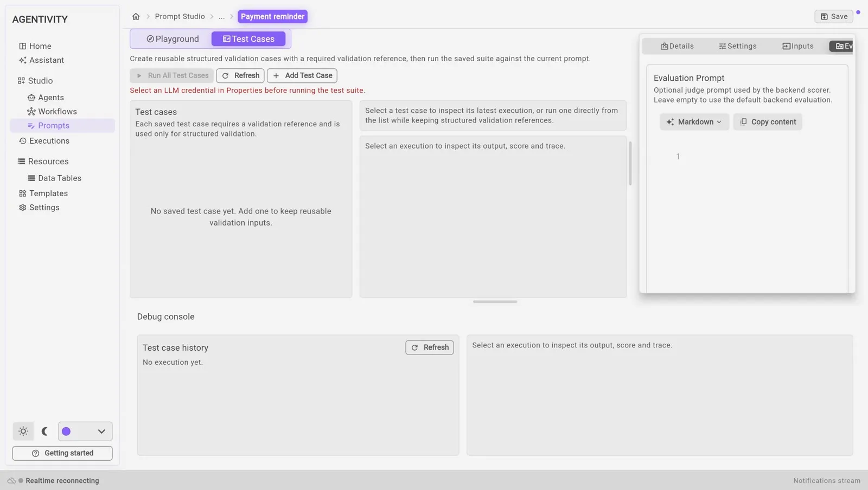
Task: Click the Home sidebar icon
Action: point(22,46)
